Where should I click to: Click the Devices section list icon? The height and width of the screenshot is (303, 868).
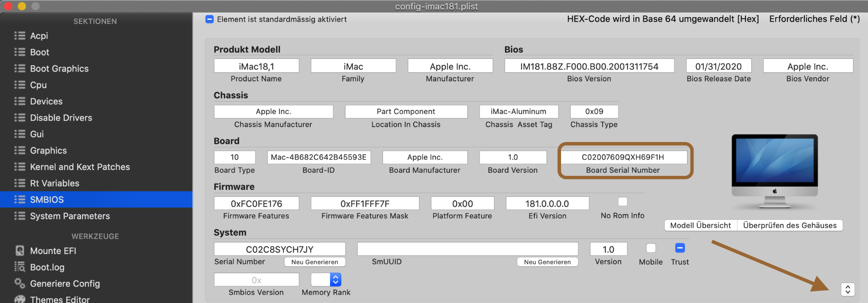pos(19,101)
